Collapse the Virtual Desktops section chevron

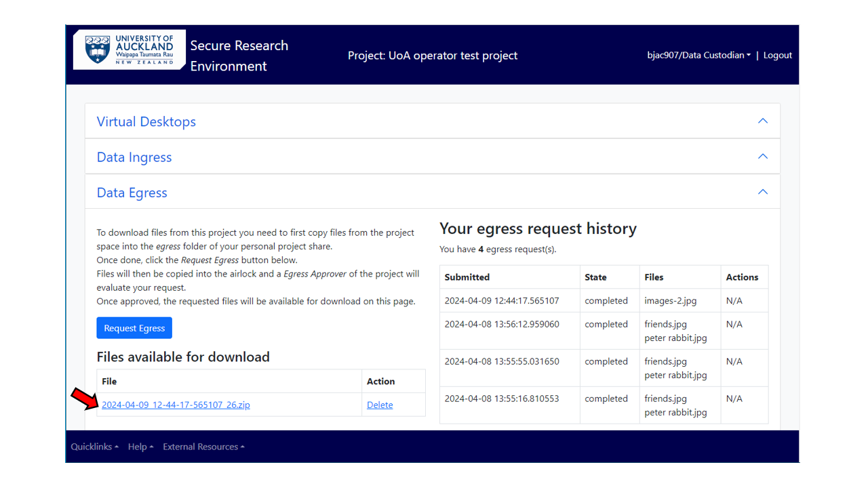coord(763,121)
